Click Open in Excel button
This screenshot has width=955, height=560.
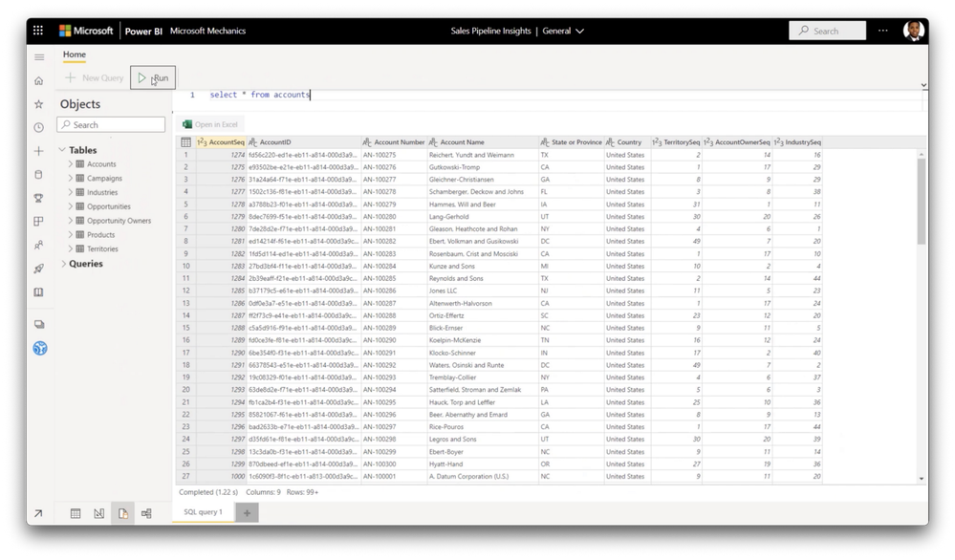(210, 124)
